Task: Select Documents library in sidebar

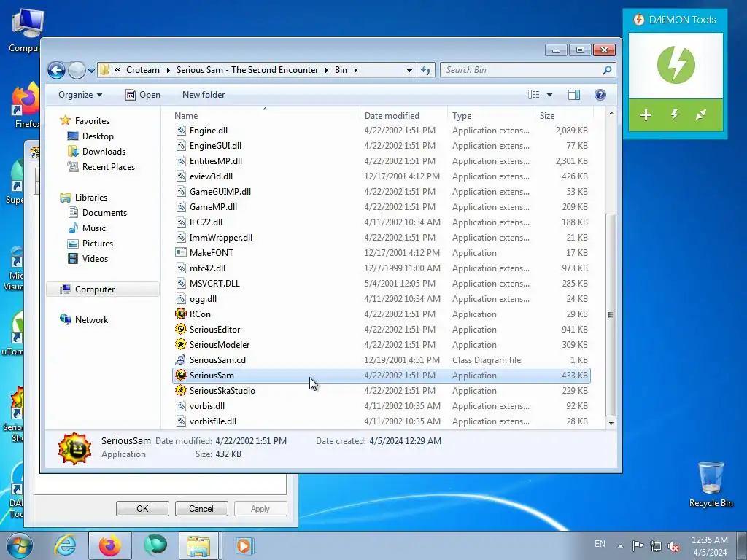Action: [x=104, y=212]
